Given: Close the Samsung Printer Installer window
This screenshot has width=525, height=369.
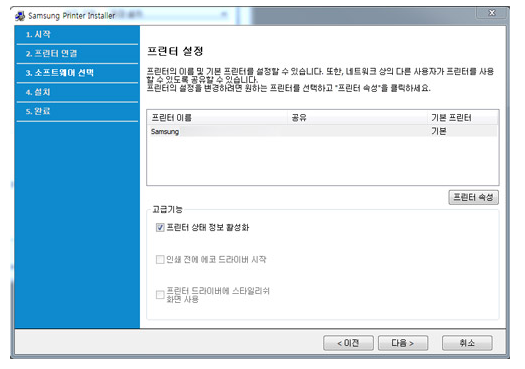Looking at the screenshot, I should click(492, 13).
